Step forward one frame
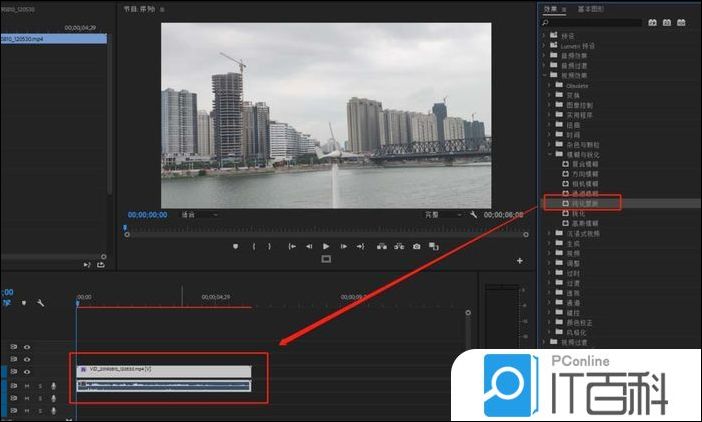Image resolution: width=702 pixels, height=422 pixels. [x=343, y=247]
